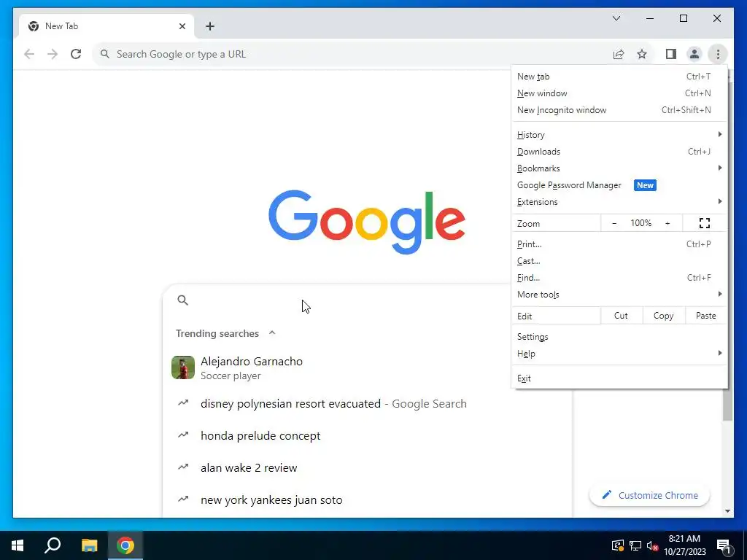Click the taskbar clock and date
Image resolution: width=747 pixels, height=560 pixels.
(684, 545)
